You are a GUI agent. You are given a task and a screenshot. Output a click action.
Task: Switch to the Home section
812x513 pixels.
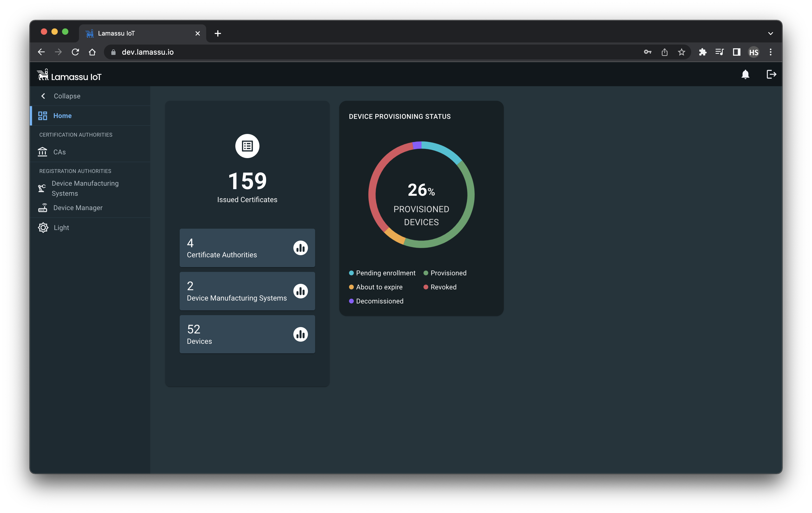pyautogui.click(x=63, y=115)
